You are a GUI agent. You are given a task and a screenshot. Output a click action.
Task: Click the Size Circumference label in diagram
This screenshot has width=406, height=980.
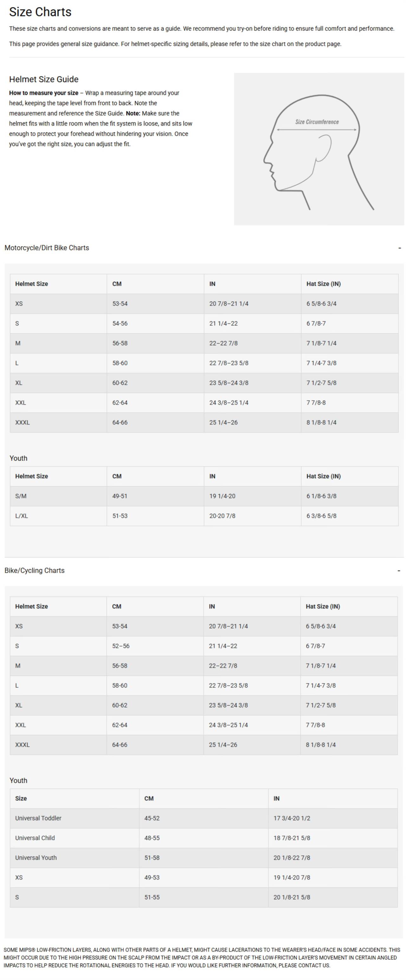317,122
